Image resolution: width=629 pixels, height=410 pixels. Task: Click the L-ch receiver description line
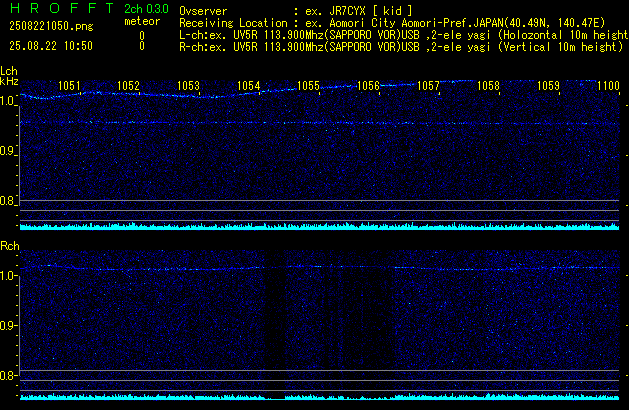tap(404, 35)
